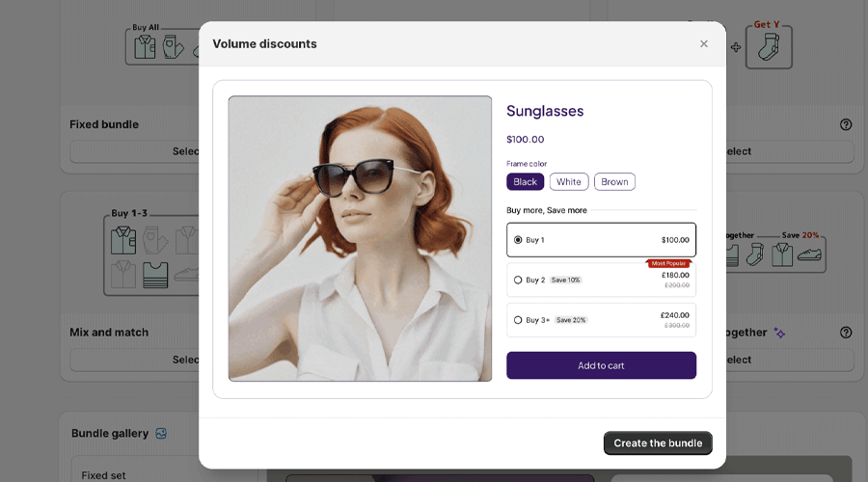868x482 pixels.
Task: Click the Get Y sock icon
Action: (769, 46)
